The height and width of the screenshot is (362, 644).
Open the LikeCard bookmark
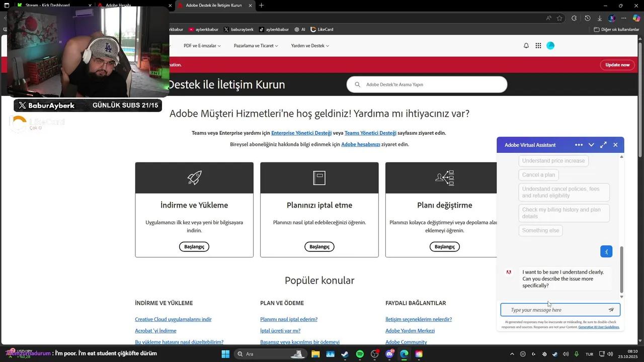point(322,29)
